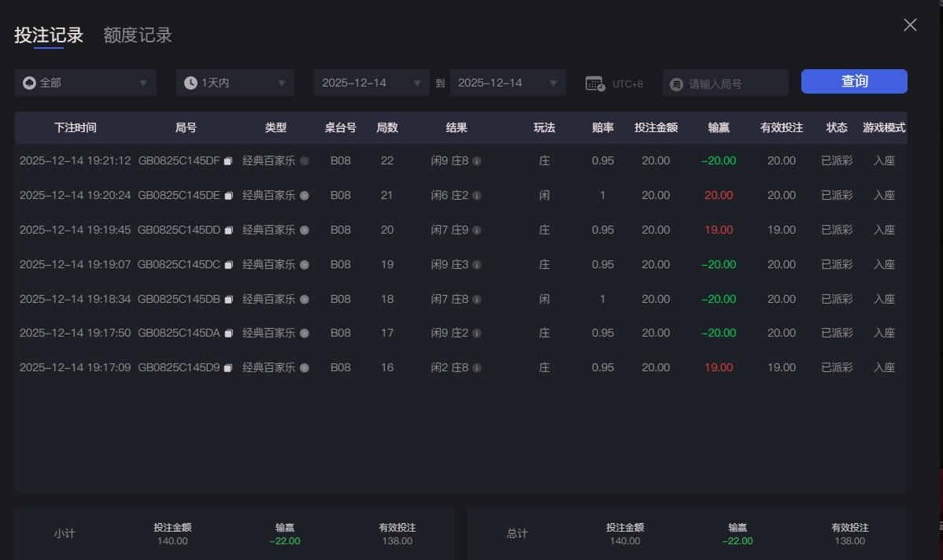Copy round number GB0825C145D9 in last row
This screenshot has height=560, width=943.
point(227,367)
